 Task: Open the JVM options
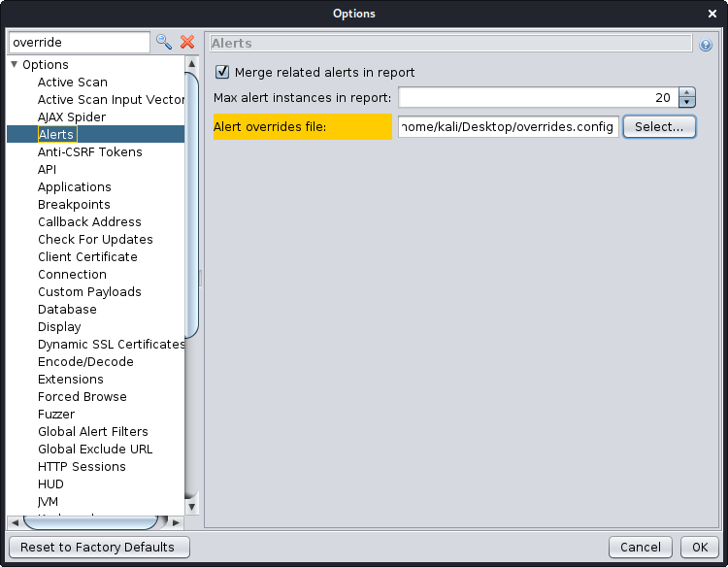coord(48,502)
